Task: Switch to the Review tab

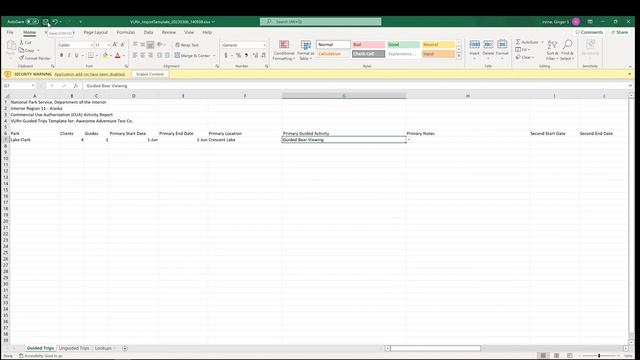Action: pyautogui.click(x=169, y=32)
